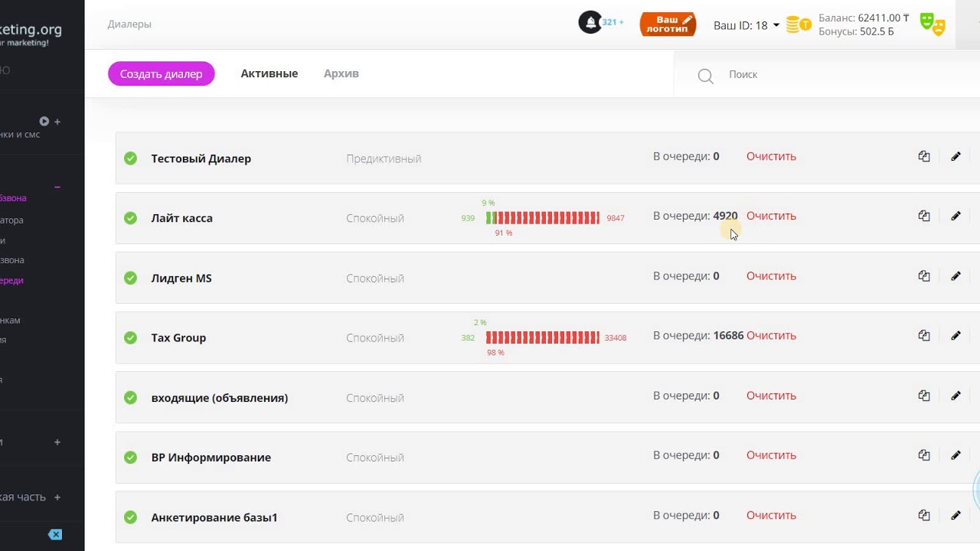Select the атора sidebar item

pyautogui.click(x=11, y=220)
